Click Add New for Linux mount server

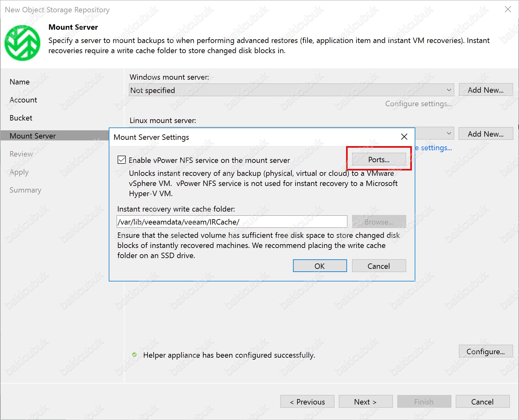[x=485, y=134]
